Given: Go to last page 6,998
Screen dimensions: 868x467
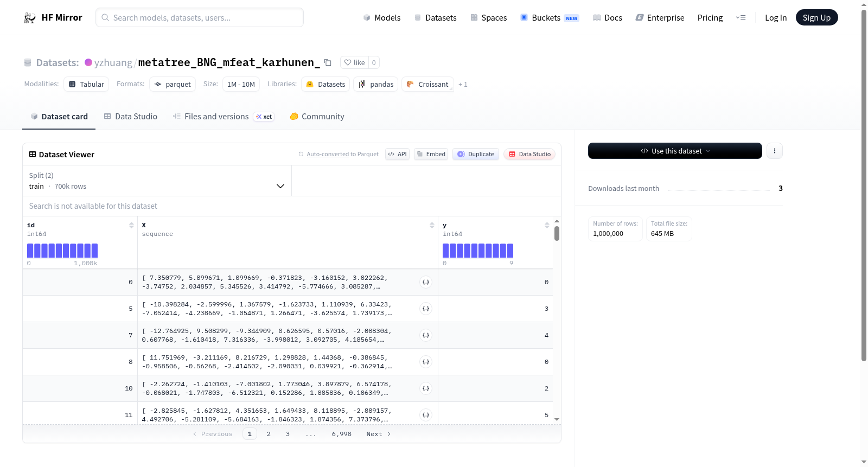Looking at the screenshot, I should [342, 434].
